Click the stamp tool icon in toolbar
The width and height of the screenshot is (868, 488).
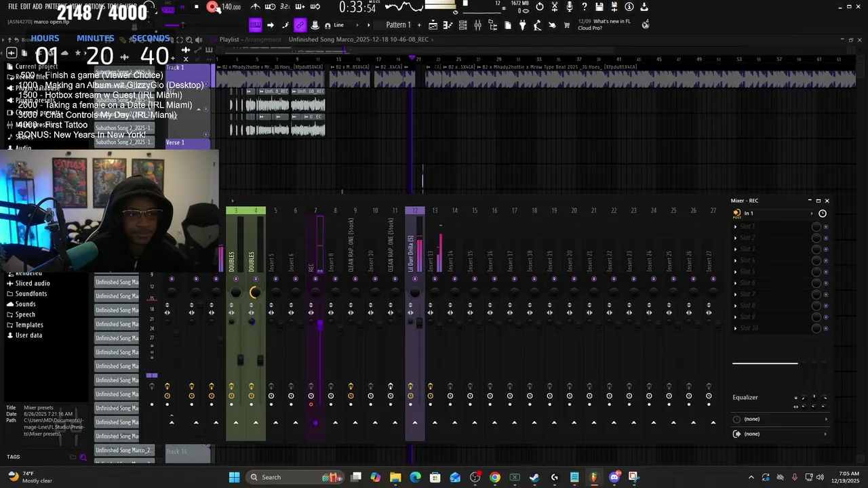point(315,25)
